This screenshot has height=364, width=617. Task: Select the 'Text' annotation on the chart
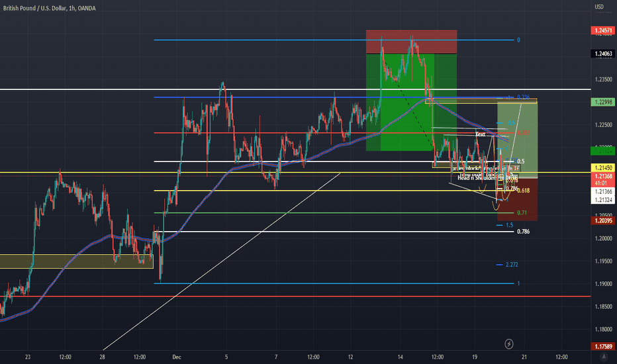tap(480, 134)
